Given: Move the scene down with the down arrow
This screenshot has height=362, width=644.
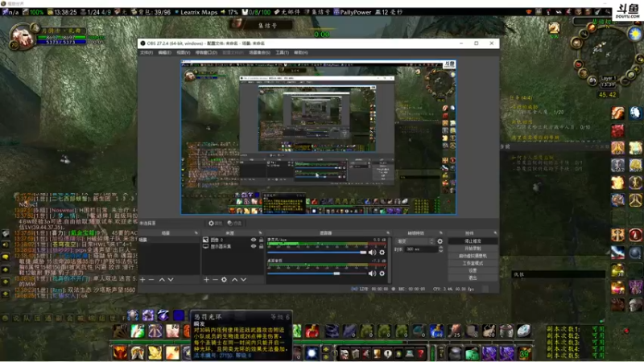Looking at the screenshot, I should [x=171, y=279].
